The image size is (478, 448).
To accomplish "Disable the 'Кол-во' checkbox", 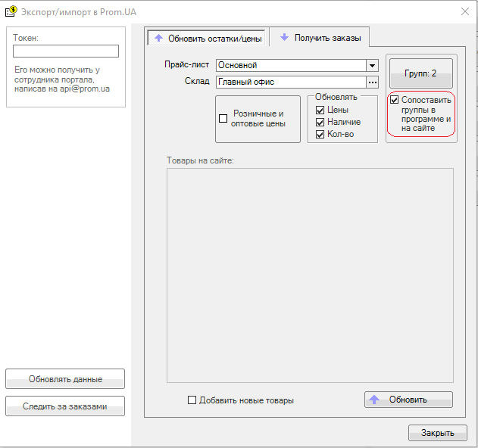I will click(320, 135).
